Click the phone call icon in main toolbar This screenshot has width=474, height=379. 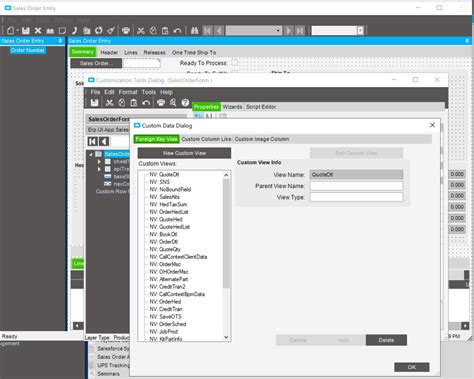click(74, 31)
